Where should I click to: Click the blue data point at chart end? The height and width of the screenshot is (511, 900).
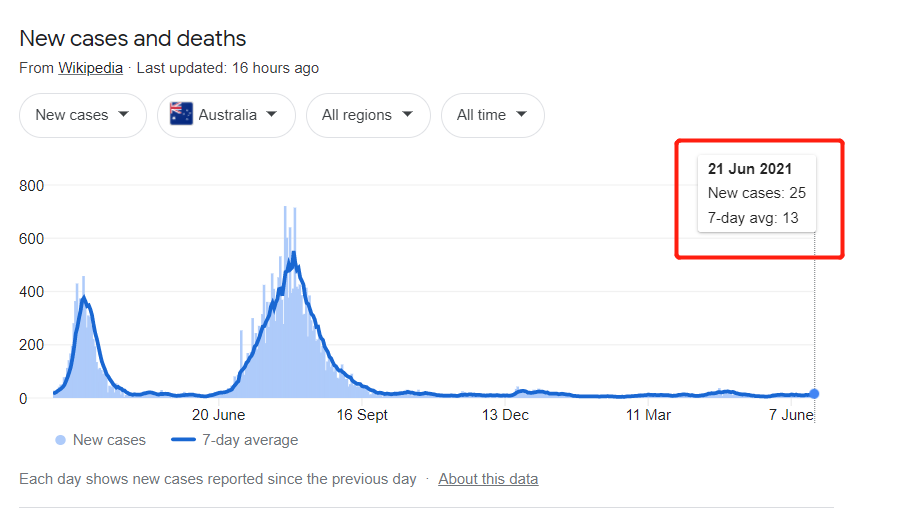pos(814,394)
